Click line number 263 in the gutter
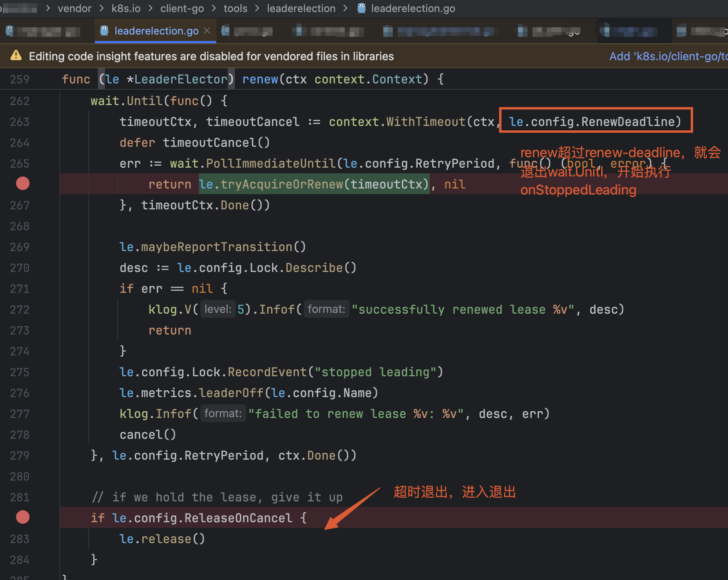The image size is (728, 580). (x=20, y=122)
